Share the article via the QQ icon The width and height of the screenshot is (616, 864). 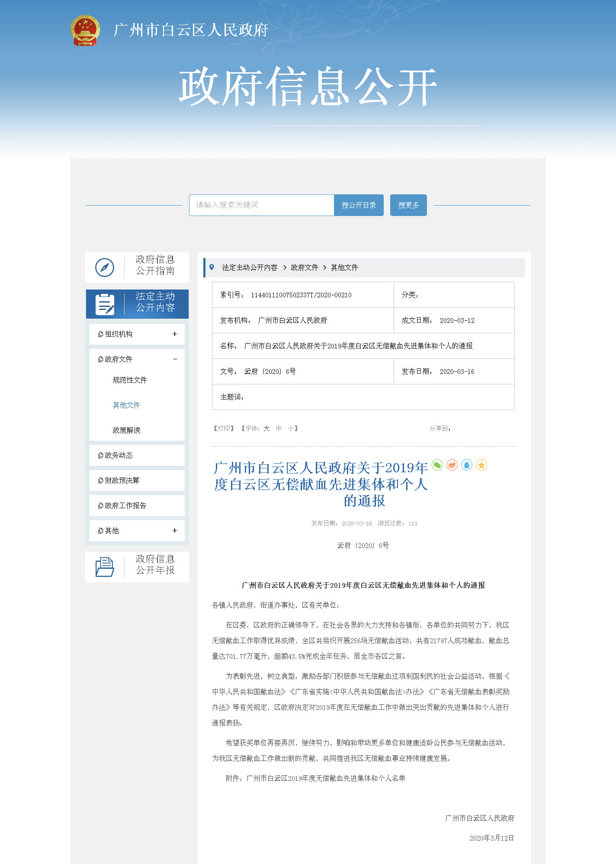[x=467, y=465]
